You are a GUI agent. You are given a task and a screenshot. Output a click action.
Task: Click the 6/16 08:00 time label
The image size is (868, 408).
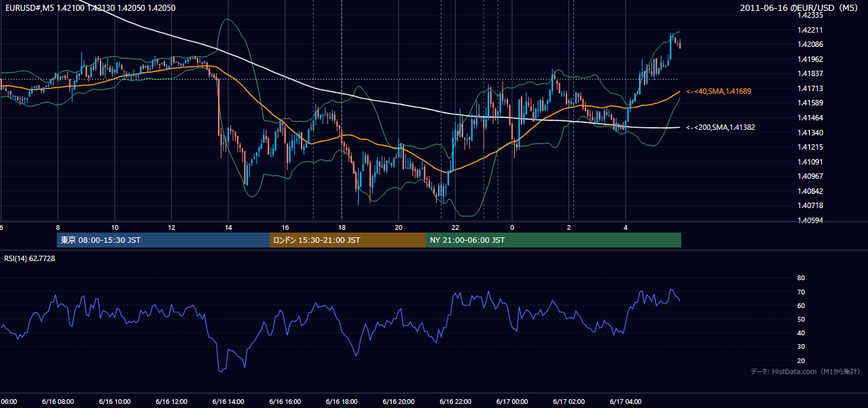tap(57, 401)
